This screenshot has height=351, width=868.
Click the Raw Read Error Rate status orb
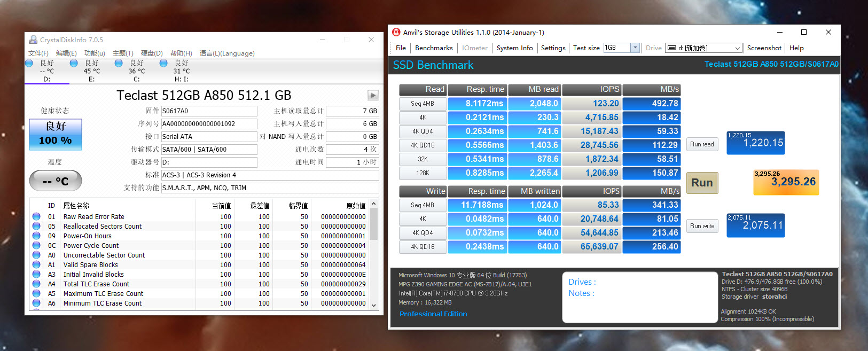tap(36, 217)
